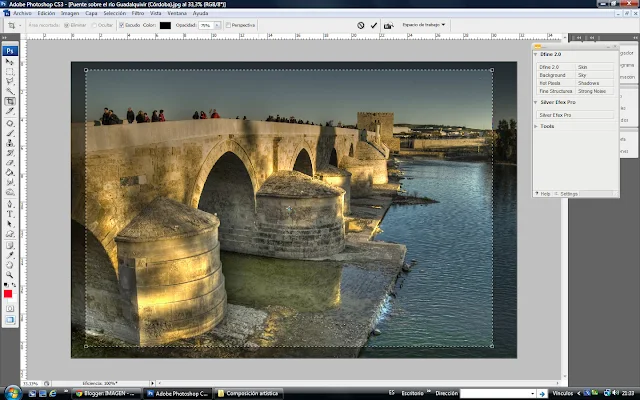The image size is (640, 400).
Task: Toggle the Escudo shield checkbox
Action: point(121,25)
